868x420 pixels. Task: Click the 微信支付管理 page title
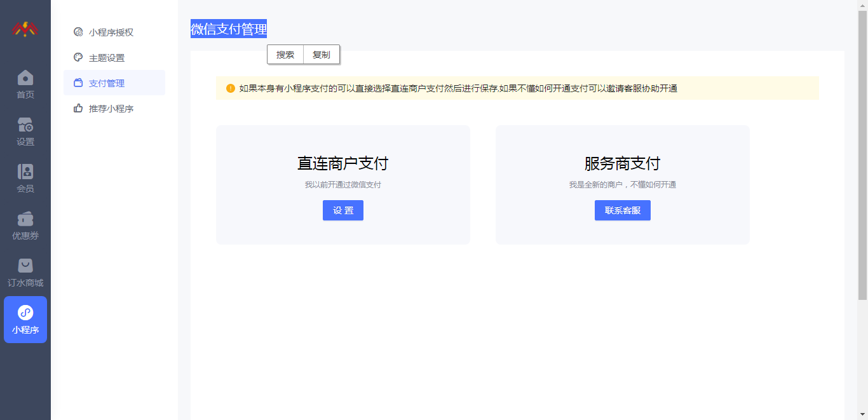click(x=229, y=29)
